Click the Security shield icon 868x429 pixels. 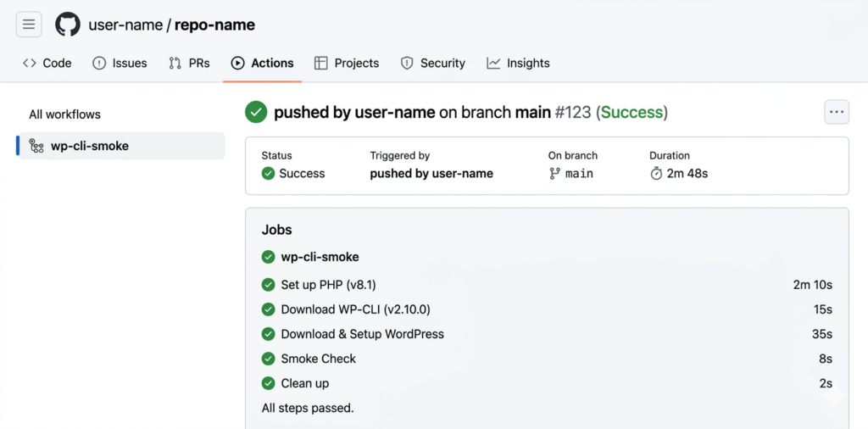pyautogui.click(x=407, y=63)
